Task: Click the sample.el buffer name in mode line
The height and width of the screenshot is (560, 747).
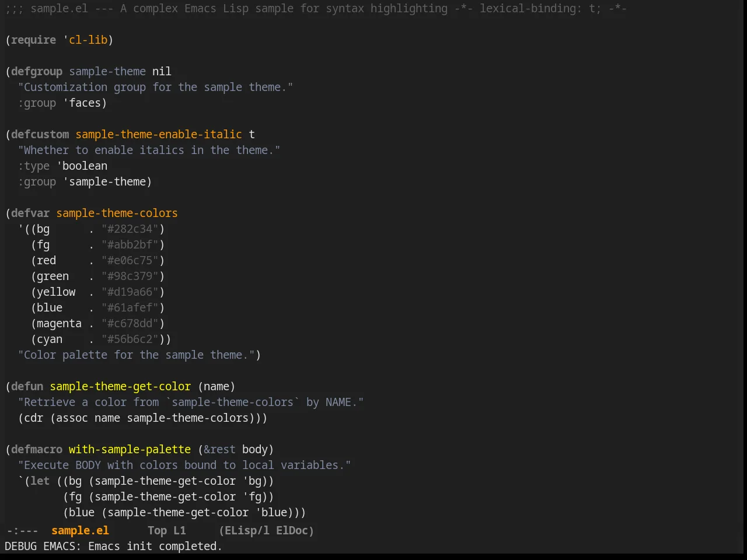Action: pos(80,530)
